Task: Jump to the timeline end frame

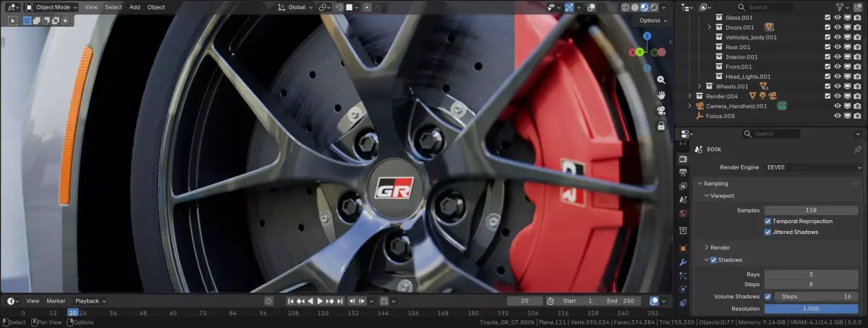Action: 339,301
